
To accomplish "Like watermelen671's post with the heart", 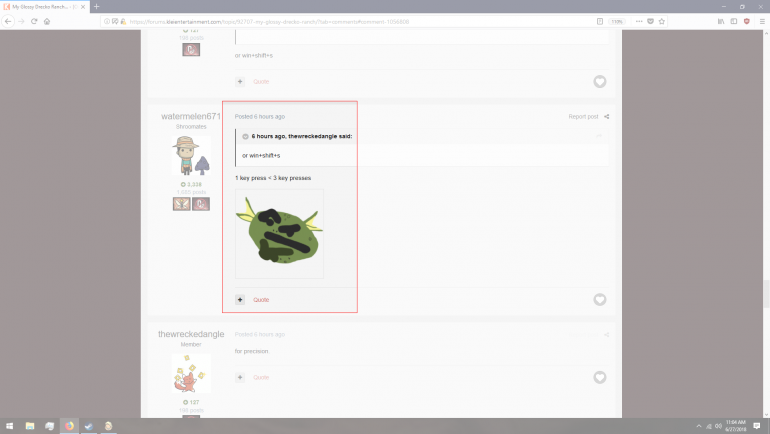I will point(600,299).
